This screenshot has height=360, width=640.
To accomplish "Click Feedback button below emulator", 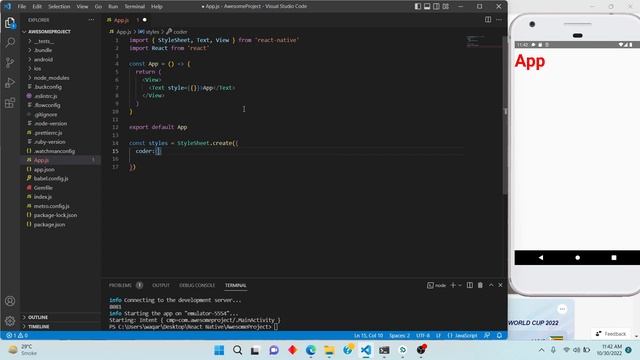I will point(611,334).
